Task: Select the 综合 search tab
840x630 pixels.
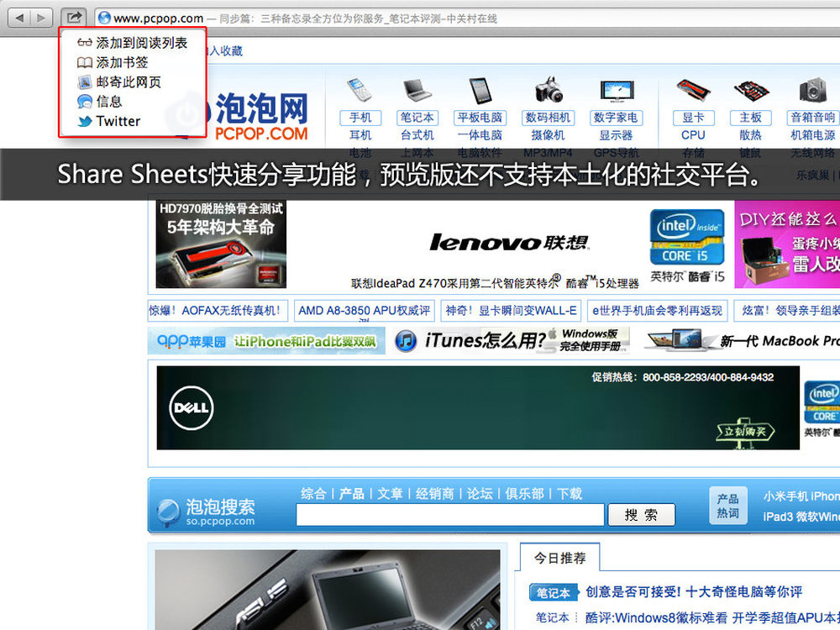Action: pyautogui.click(x=313, y=493)
